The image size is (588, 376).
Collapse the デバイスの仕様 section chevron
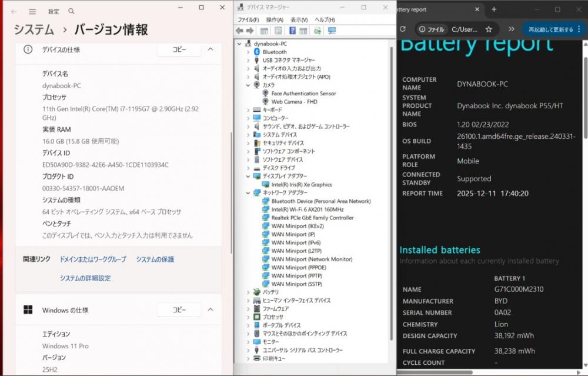point(211,49)
